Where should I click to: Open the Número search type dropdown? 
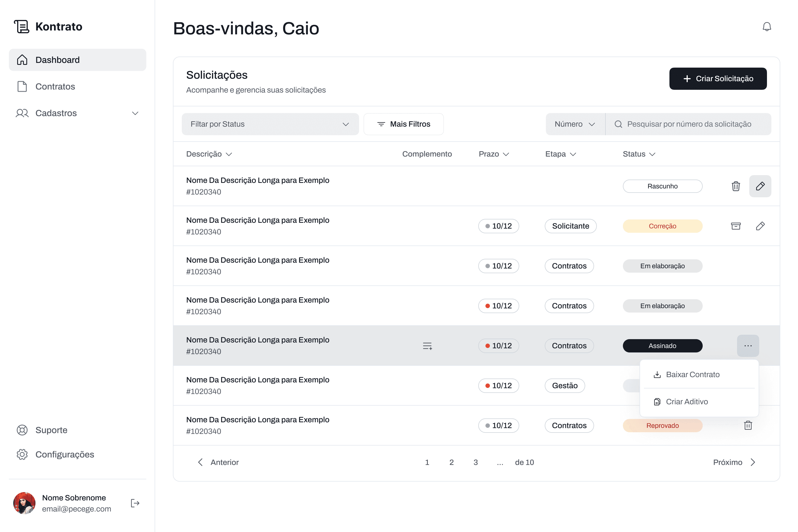575,124
